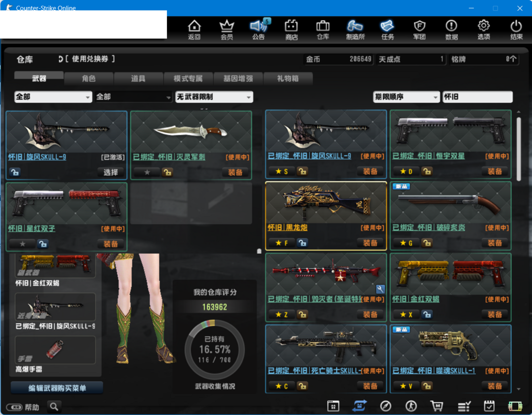The width and height of the screenshot is (532, 415).
Task: Open the shopping cart M icon
Action: pos(437,406)
